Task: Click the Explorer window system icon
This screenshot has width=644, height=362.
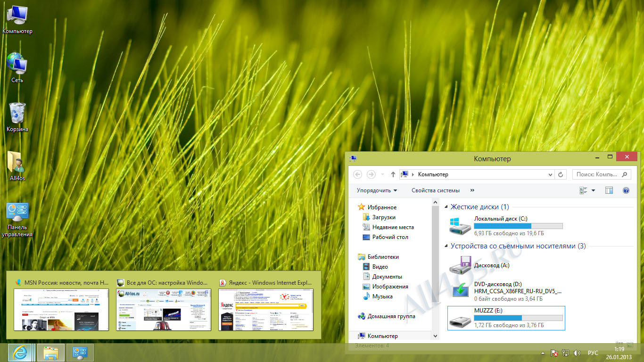Action: [353, 159]
